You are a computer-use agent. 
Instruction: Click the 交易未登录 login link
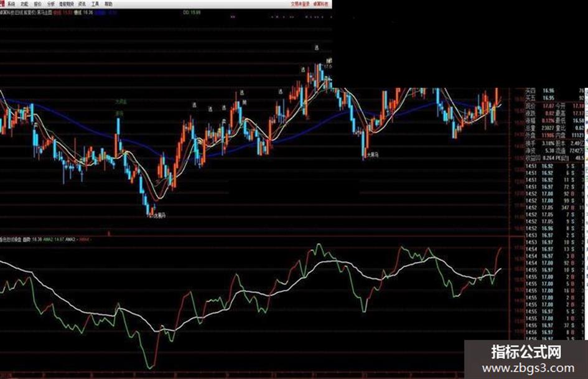[301, 4]
